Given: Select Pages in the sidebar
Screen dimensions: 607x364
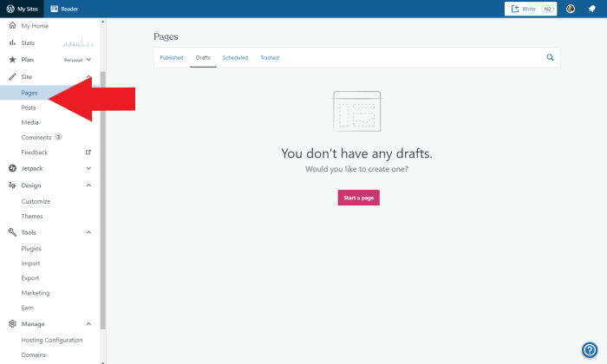Looking at the screenshot, I should pyautogui.click(x=29, y=93).
